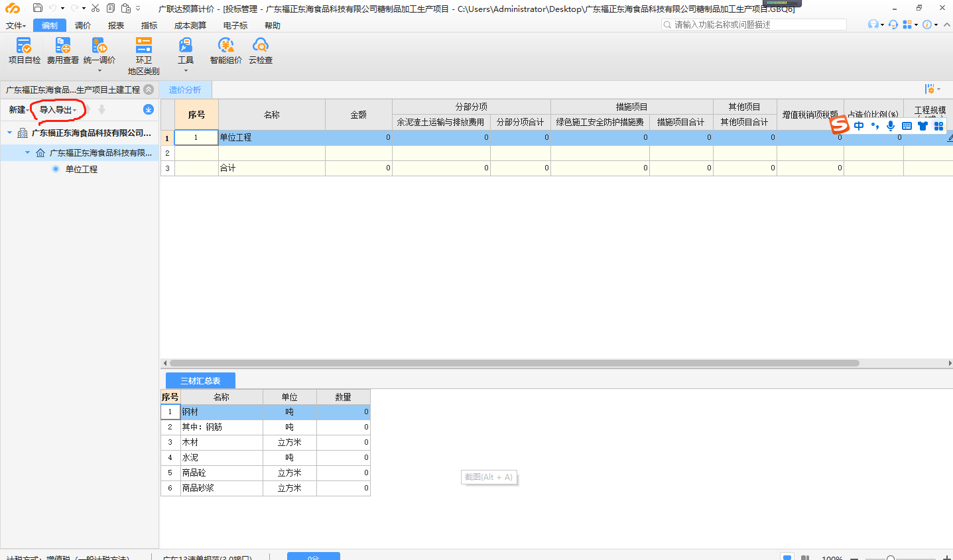Collapse the top-level 广东福正东海 project node
This screenshot has height=560, width=953.
[x=9, y=133]
